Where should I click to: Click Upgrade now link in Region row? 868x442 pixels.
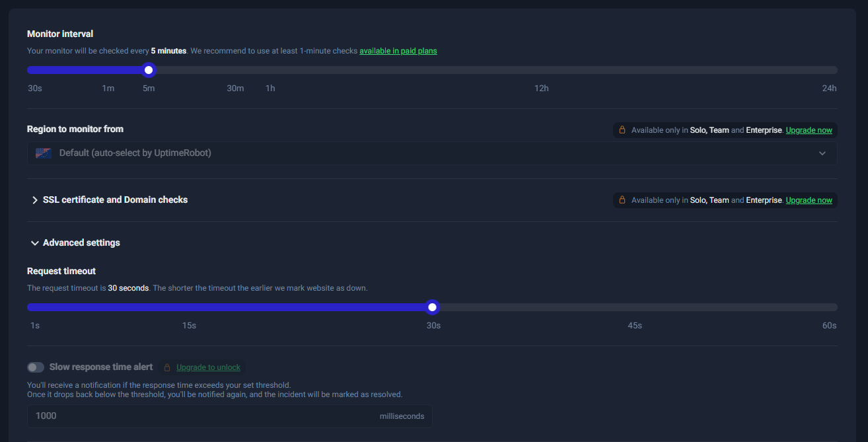click(x=809, y=130)
